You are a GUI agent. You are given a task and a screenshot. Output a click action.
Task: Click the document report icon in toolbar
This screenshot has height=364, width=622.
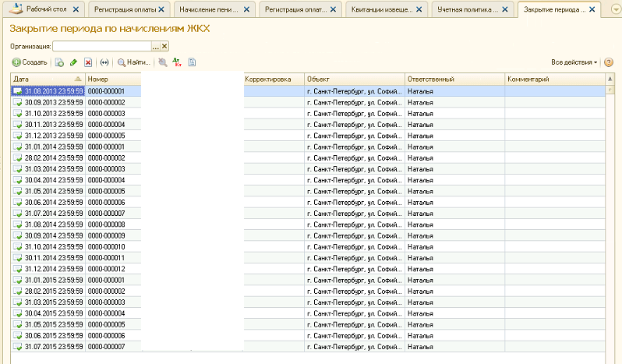pos(192,62)
